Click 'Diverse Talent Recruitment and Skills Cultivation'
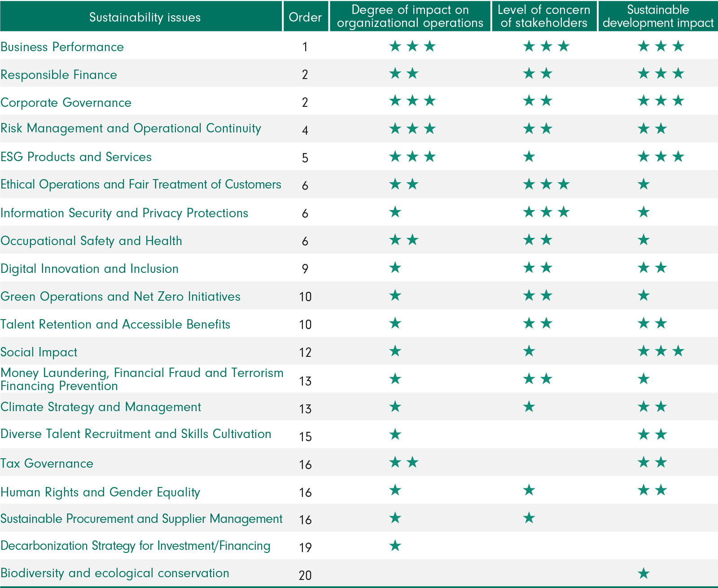The width and height of the screenshot is (718, 588). (136, 434)
